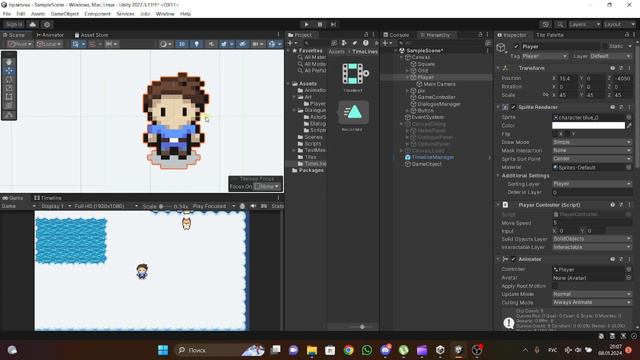Select the Scripts folder in Assets
The width and height of the screenshot is (640, 360).
click(312, 144)
